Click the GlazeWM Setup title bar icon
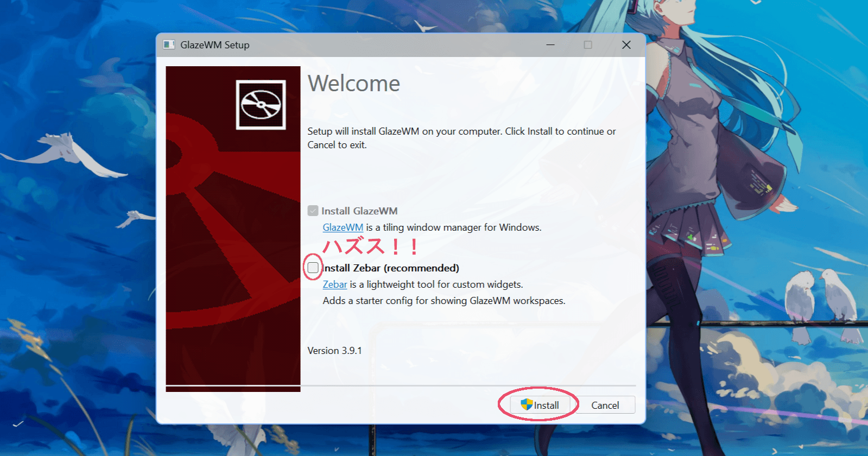Viewport: 868px width, 456px height. click(x=169, y=45)
